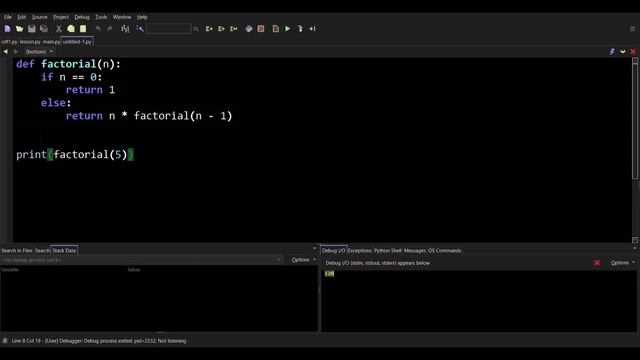Click the toolbar icon right of green play
Image resolution: width=640 pixels, height=360 pixels.
(x=300, y=29)
